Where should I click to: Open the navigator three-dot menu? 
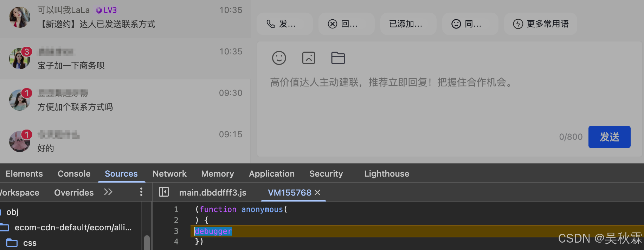tap(141, 192)
